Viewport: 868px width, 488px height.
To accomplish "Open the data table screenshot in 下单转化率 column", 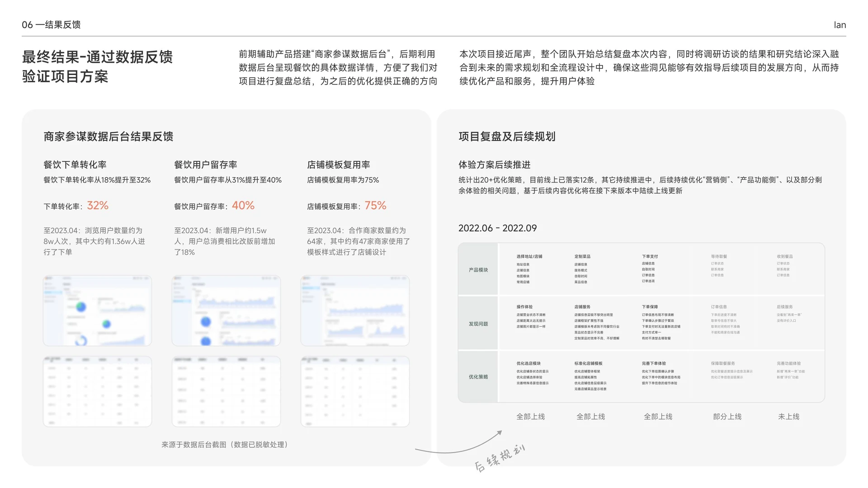I will pos(97,391).
